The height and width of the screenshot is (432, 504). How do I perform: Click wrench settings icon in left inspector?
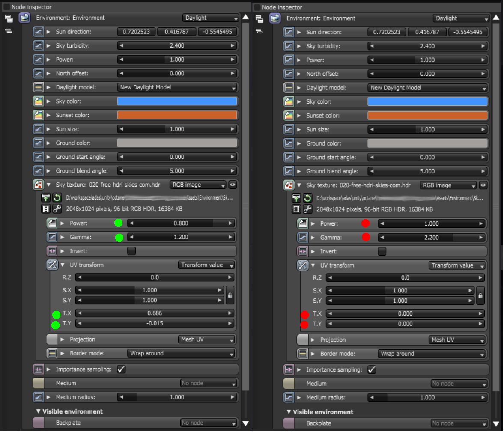pyautogui.click(x=57, y=209)
